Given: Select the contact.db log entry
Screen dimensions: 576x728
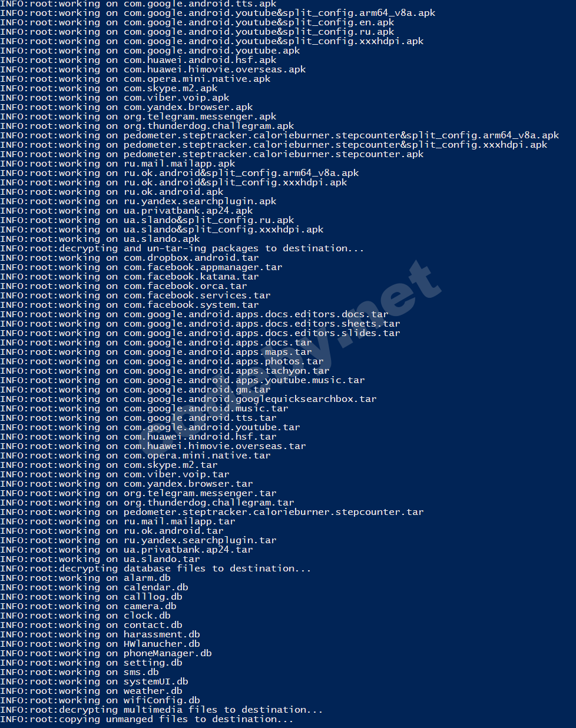Looking at the screenshot, I should 91,625.
